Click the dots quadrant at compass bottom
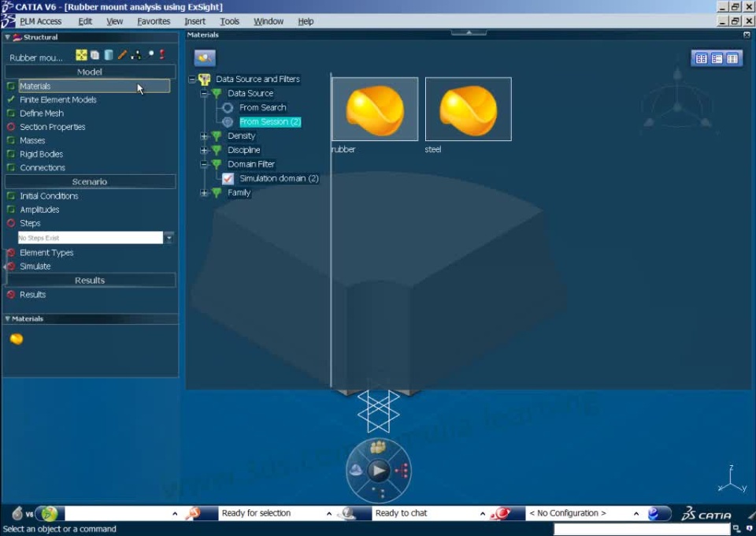This screenshot has height=536, width=756. (x=379, y=493)
